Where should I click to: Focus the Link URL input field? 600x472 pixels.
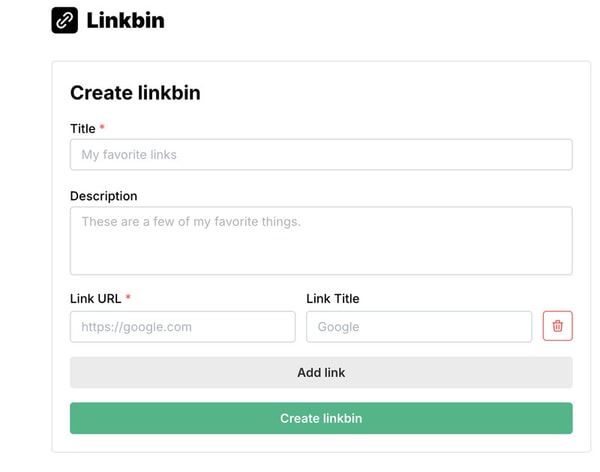[x=182, y=327]
